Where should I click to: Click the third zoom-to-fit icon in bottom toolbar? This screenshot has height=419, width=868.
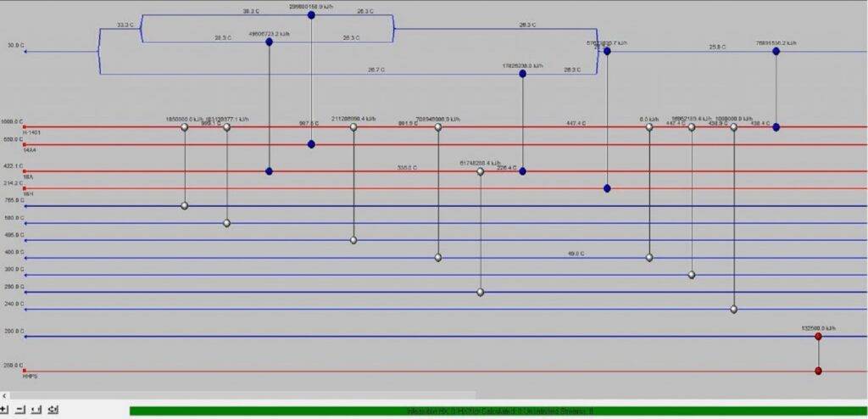click(36, 410)
